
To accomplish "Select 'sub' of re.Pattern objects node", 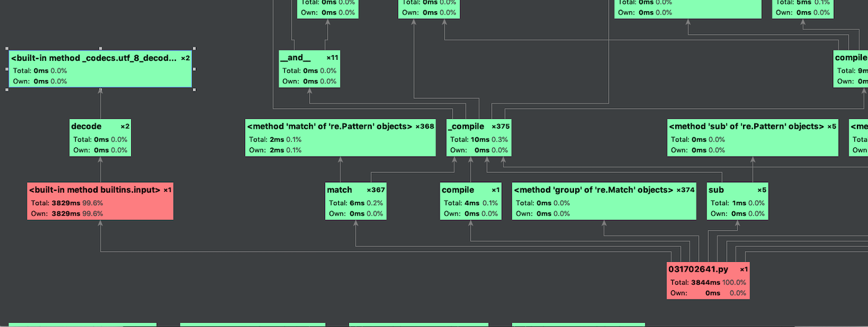I will click(752, 137).
